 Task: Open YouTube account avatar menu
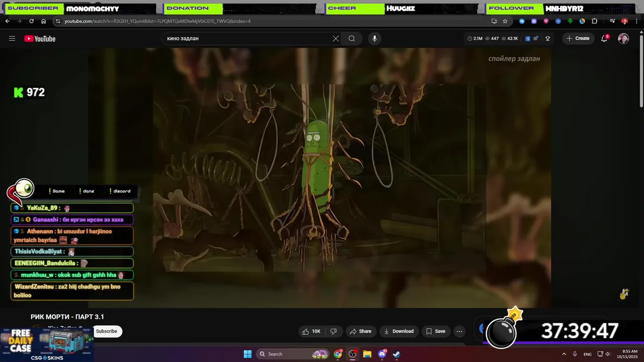623,39
